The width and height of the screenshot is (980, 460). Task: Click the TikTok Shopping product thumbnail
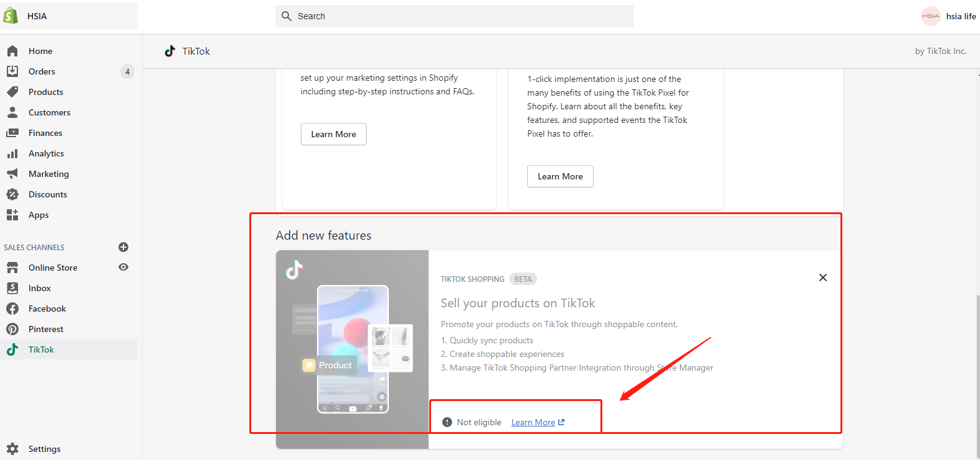click(352, 349)
